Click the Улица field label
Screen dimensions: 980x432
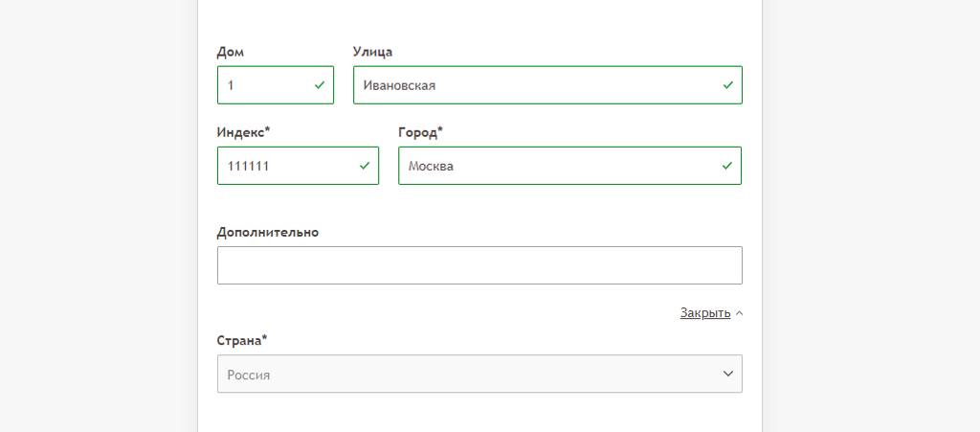tap(372, 52)
